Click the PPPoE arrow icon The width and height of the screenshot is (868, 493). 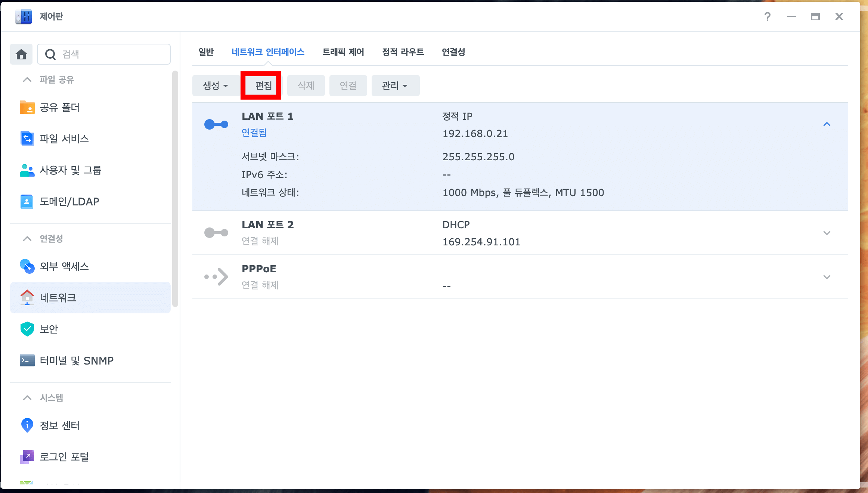(216, 277)
